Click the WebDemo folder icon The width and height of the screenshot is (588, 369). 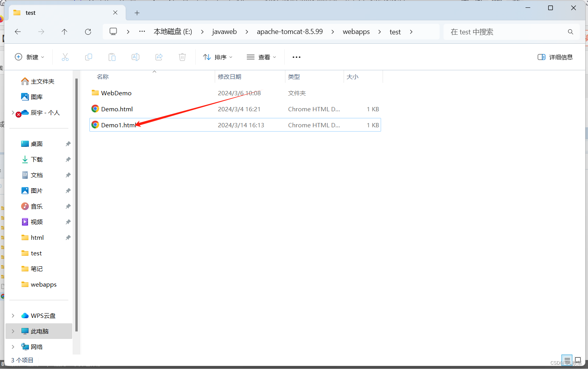click(x=95, y=93)
